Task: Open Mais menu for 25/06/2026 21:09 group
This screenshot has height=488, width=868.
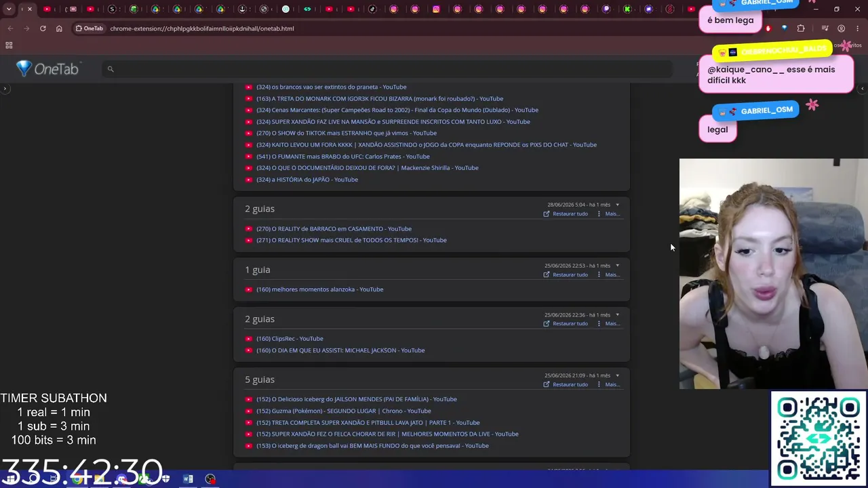Action: click(612, 384)
